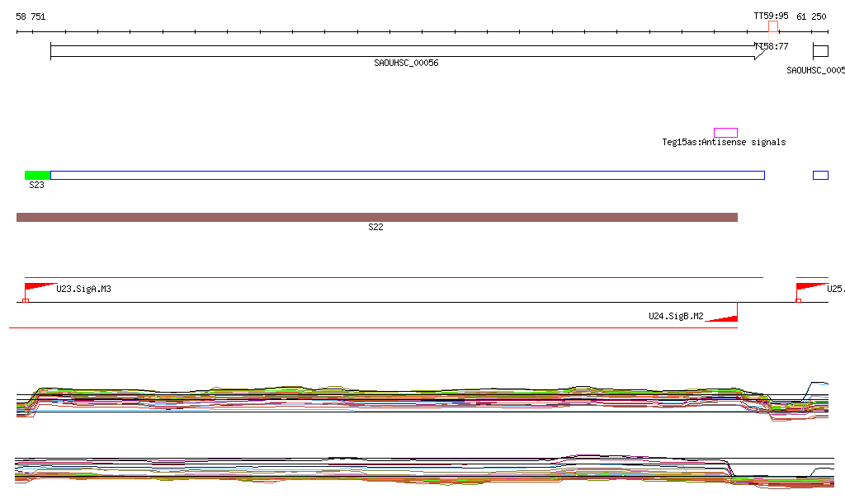Viewport: 845px width, 504px height.
Task: Select the brown S22 segment bar
Action: [376, 217]
